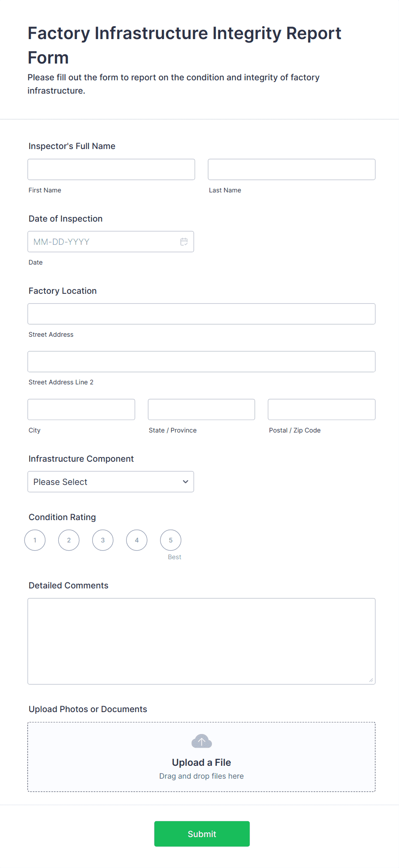Select condition rating 2

coord(69,540)
